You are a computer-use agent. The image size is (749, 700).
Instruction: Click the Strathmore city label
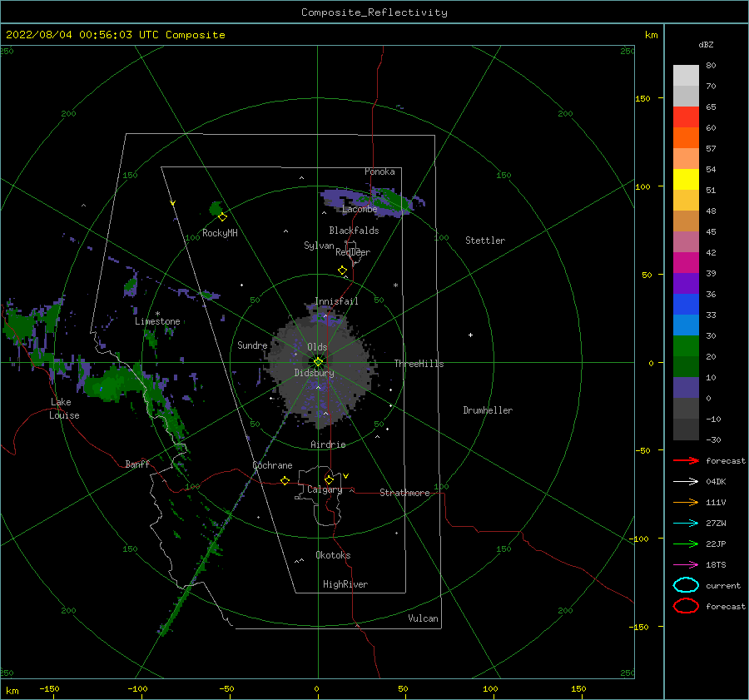click(404, 493)
